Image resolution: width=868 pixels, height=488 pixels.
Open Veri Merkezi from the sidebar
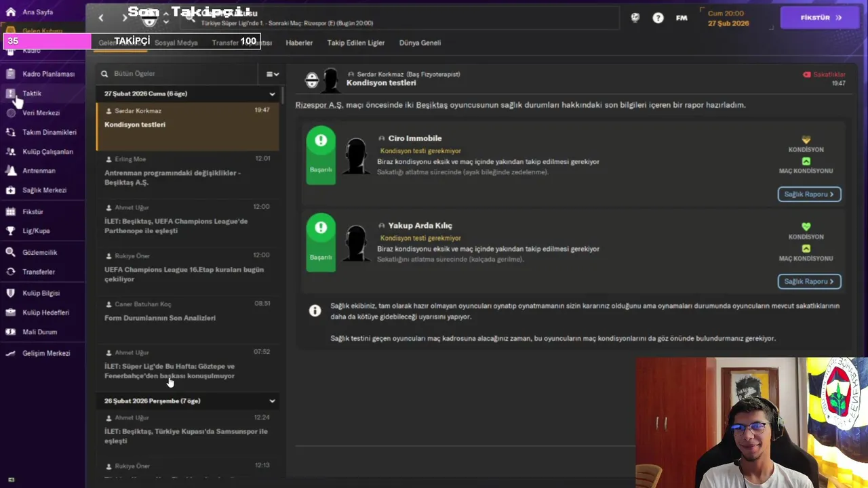[x=41, y=113]
